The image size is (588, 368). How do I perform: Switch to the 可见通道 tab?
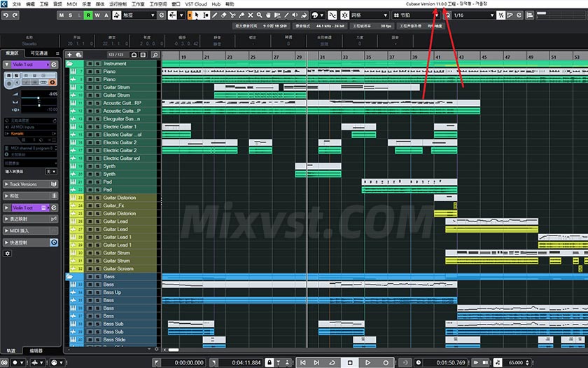point(38,53)
